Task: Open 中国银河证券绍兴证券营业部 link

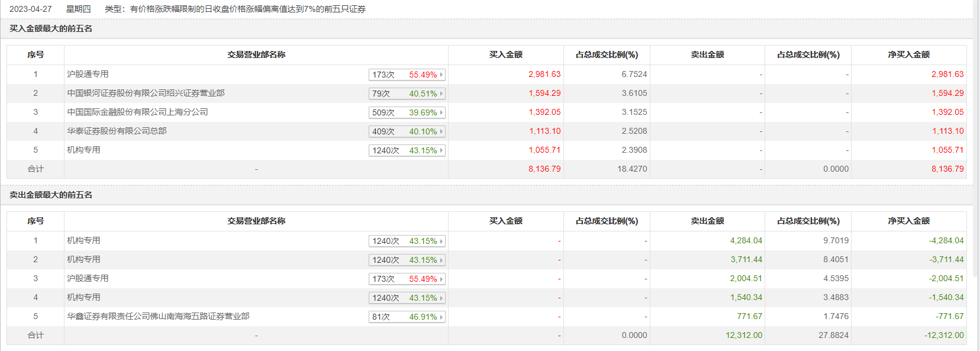Action: click(146, 93)
